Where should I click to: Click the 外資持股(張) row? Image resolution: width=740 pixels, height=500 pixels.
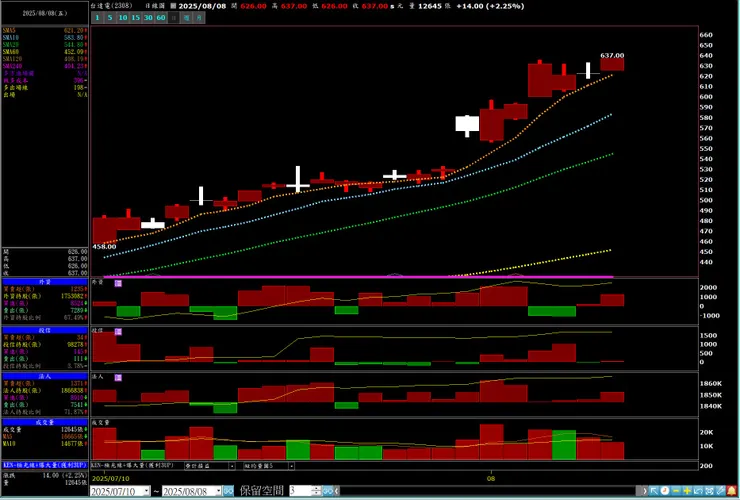coord(45,296)
